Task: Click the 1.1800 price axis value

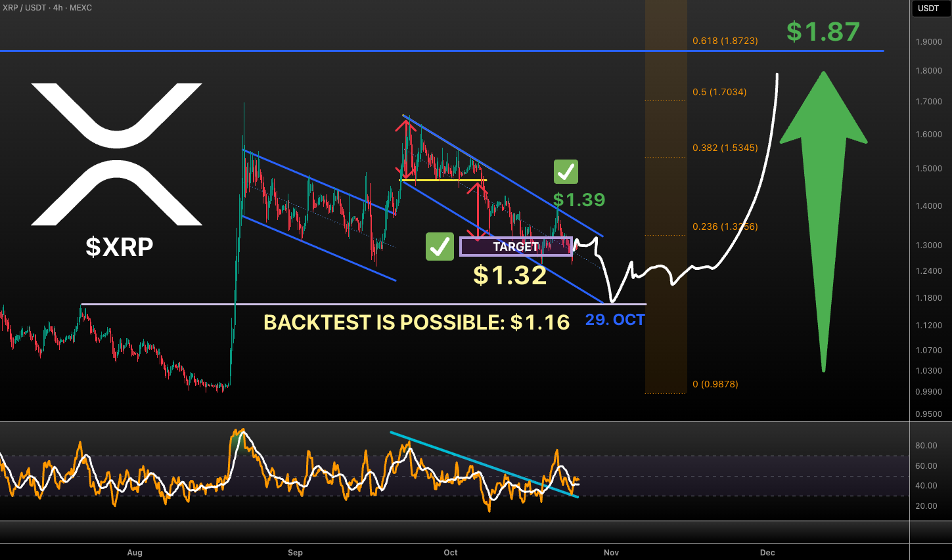Action: click(929, 298)
